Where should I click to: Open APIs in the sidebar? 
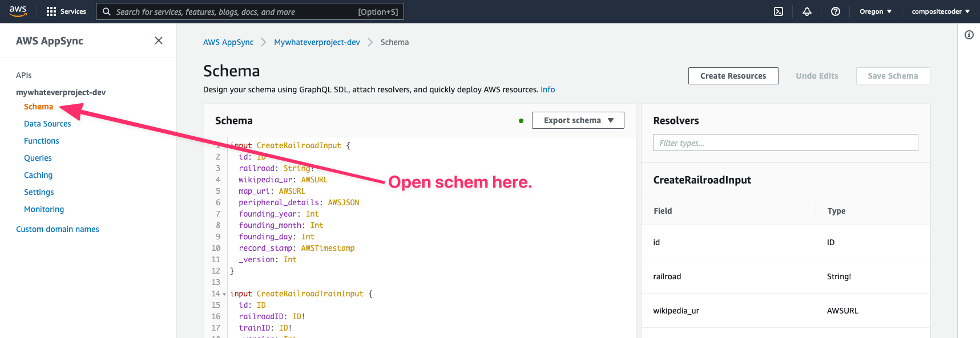pyautogui.click(x=24, y=75)
